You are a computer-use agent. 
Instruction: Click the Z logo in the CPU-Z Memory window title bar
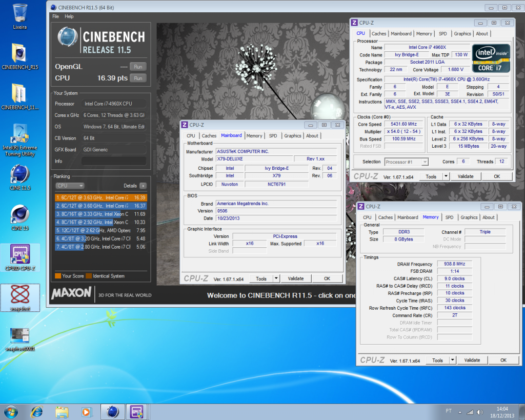pos(361,207)
